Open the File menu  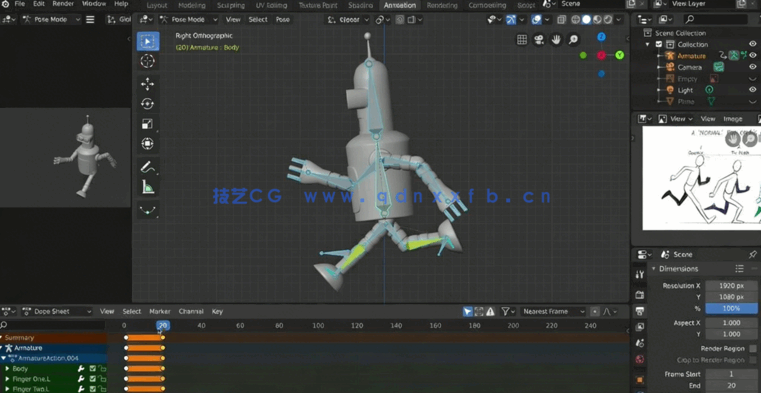click(x=20, y=4)
